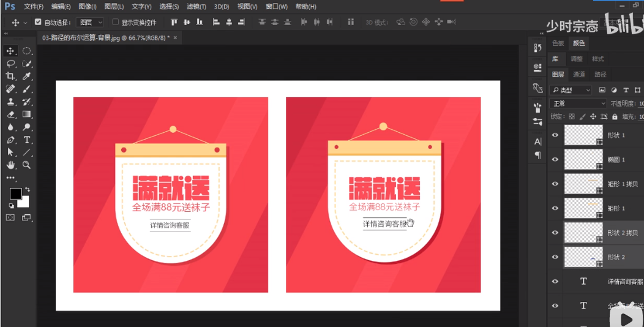Select the Spot Healing Brush tool
Viewport: 644px width, 327px height.
coord(10,89)
